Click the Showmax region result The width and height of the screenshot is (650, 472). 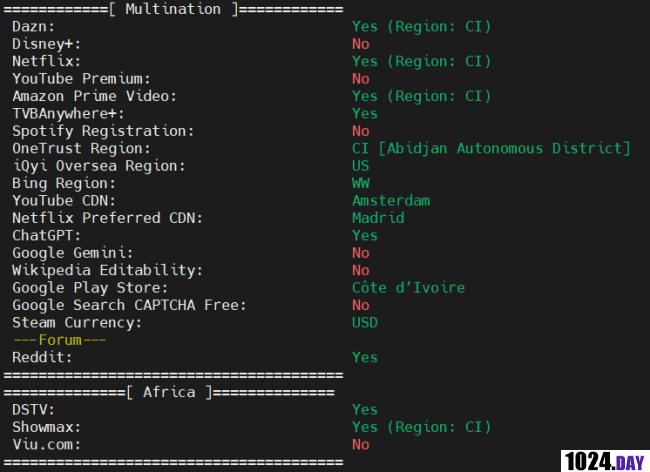click(422, 427)
